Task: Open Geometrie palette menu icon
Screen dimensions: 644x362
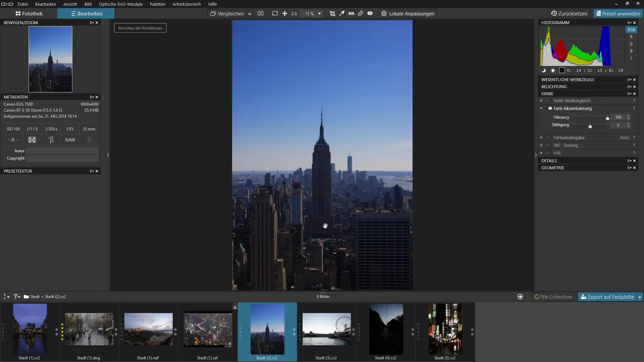Action: click(x=629, y=168)
